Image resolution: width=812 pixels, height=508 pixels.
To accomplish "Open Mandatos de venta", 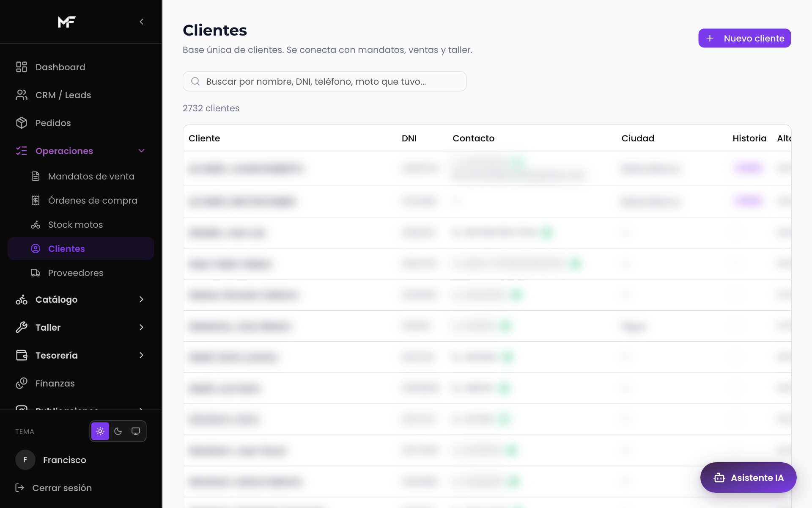I will 81,176.
